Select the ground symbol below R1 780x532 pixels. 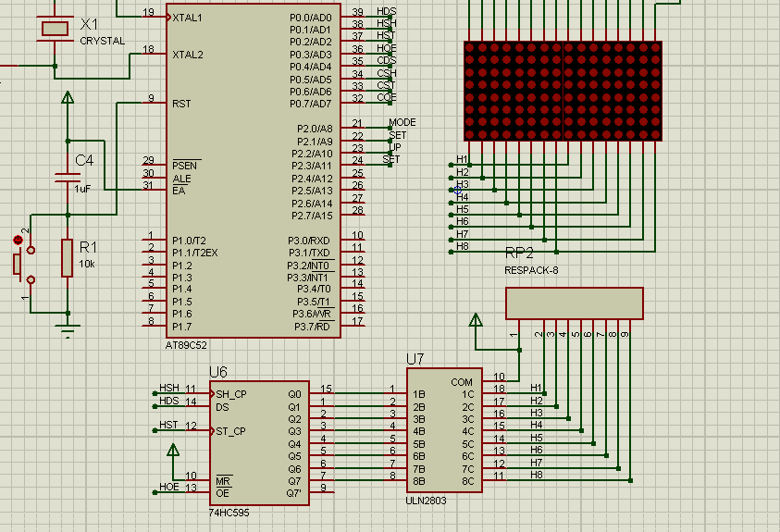click(x=68, y=330)
